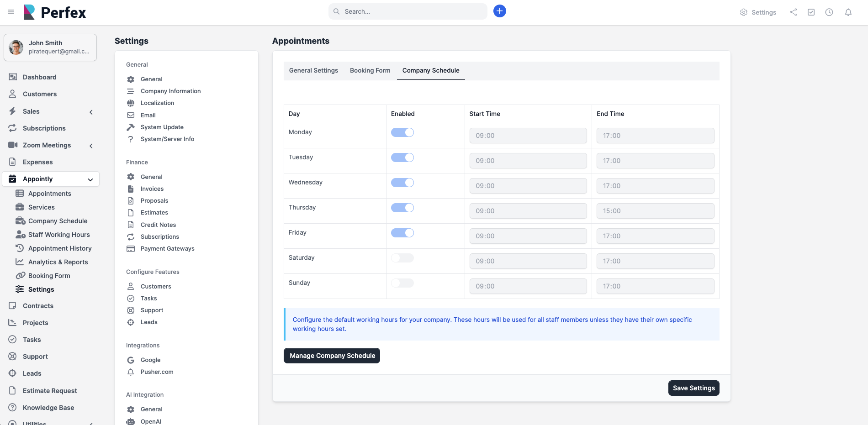Open Staff Working Hours in sidebar
This screenshot has width=868, height=425.
59,235
